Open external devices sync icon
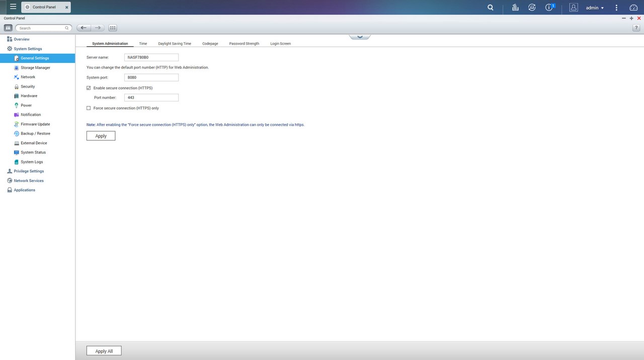Image resolution: width=644 pixels, height=360 pixels. coord(532,8)
